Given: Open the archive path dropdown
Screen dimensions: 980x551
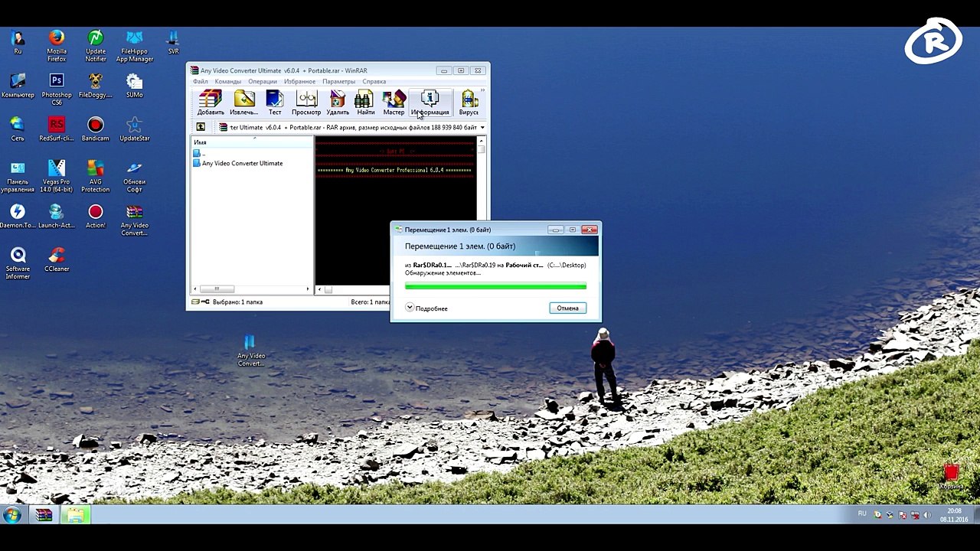Looking at the screenshot, I should click(x=482, y=127).
